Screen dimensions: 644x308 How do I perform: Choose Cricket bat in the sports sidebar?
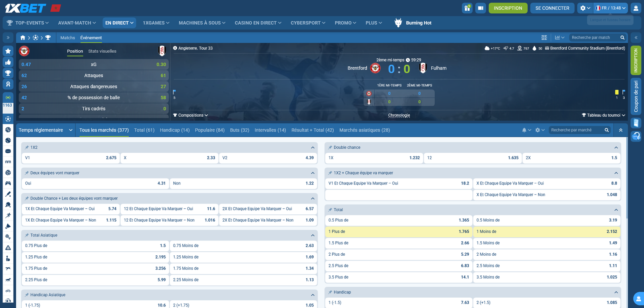pos(8,194)
